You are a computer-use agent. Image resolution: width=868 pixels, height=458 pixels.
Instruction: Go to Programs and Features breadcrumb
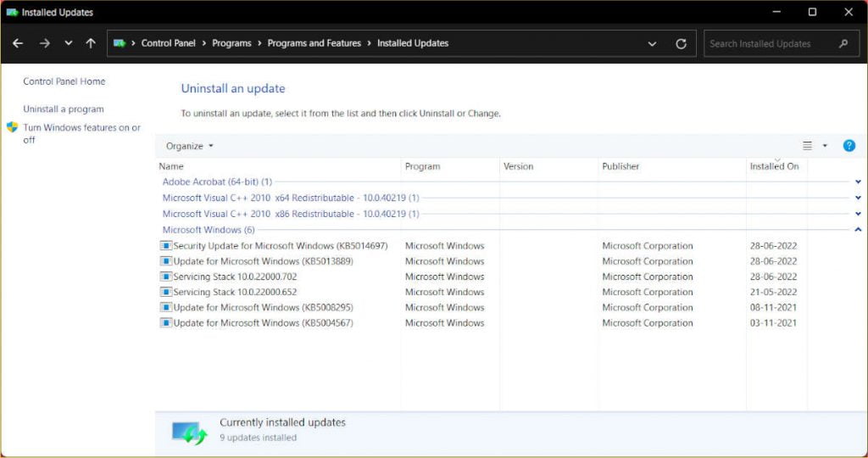314,43
